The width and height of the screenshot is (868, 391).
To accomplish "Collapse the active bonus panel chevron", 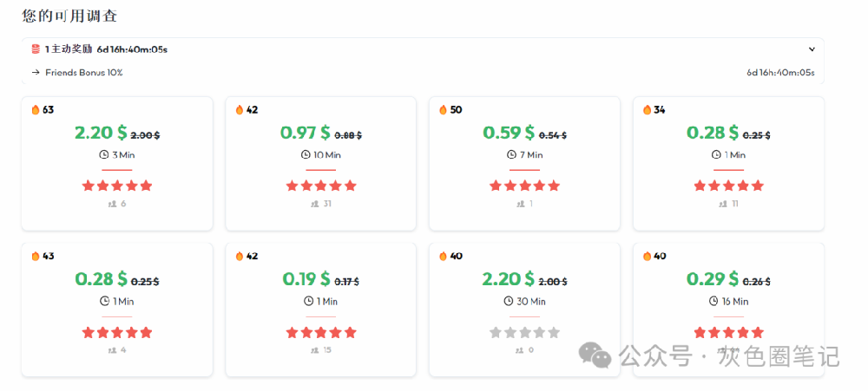I will (x=812, y=49).
